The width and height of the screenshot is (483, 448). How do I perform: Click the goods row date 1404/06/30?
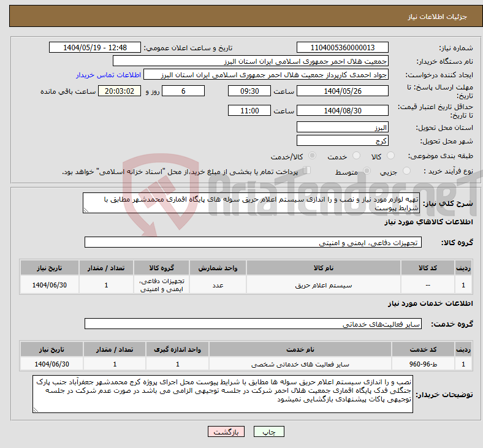coord(50,285)
